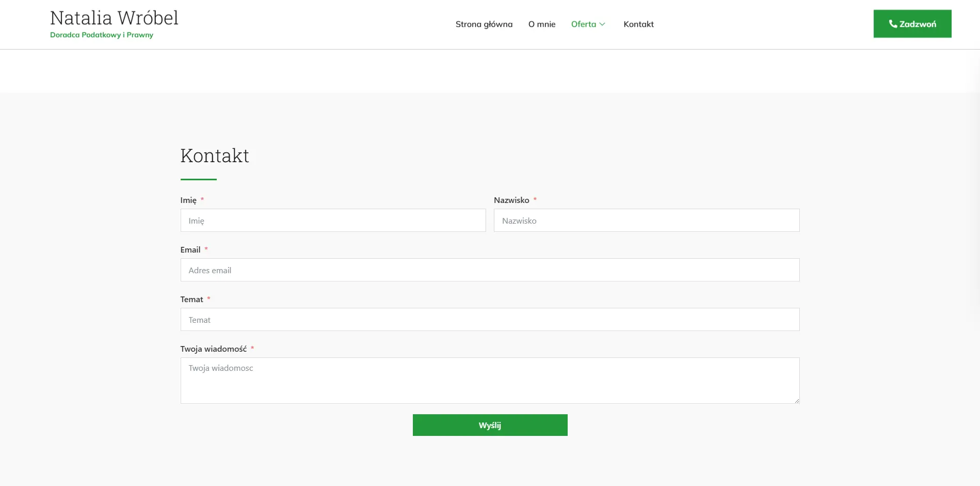980x486 pixels.
Task: Grab the textarea resize handle corner
Action: [797, 401]
